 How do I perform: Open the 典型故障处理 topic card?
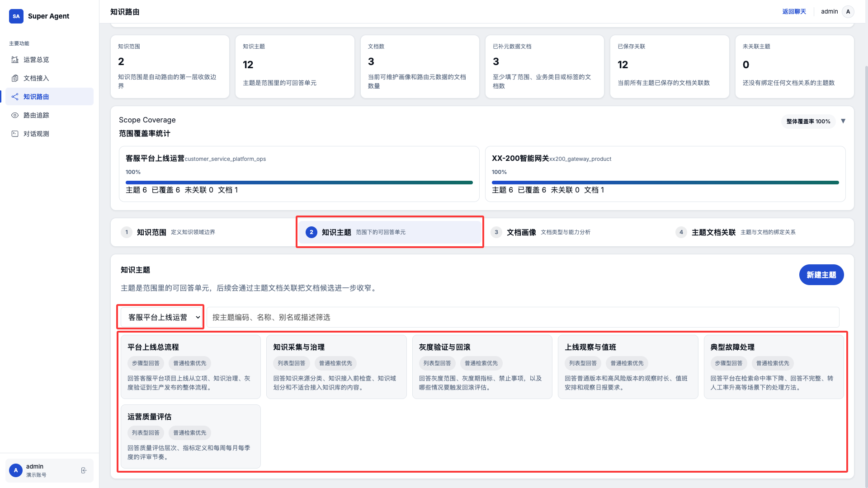[773, 366]
